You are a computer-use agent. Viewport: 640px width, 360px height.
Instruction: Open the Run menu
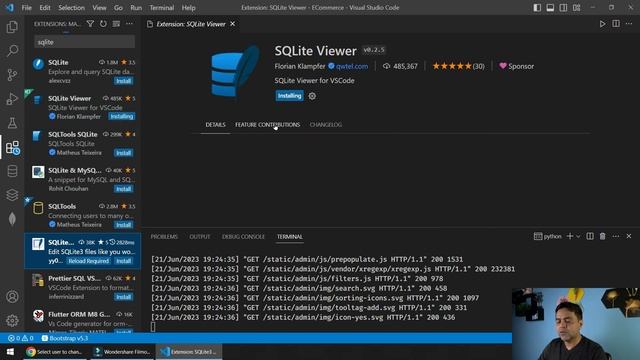[x=136, y=8]
